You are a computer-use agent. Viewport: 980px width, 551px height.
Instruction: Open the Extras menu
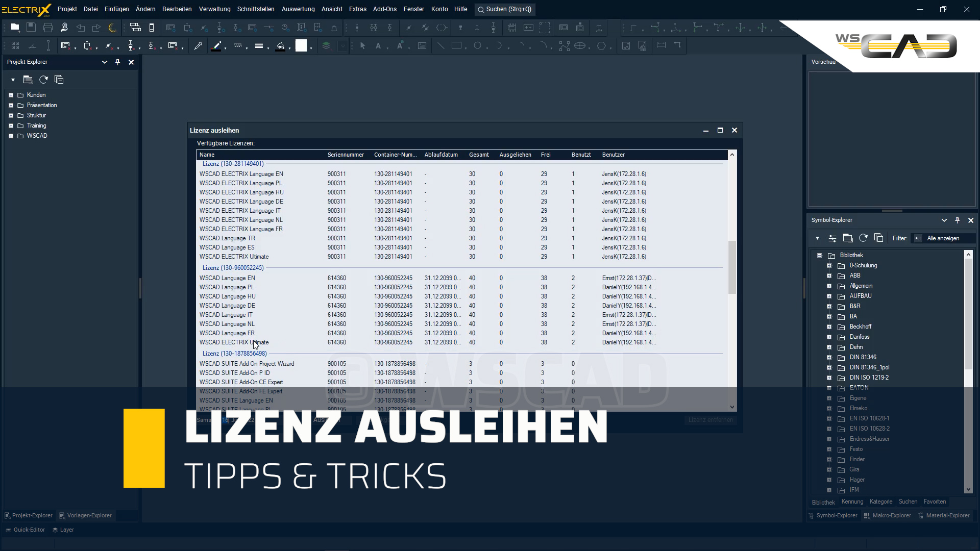tap(357, 9)
